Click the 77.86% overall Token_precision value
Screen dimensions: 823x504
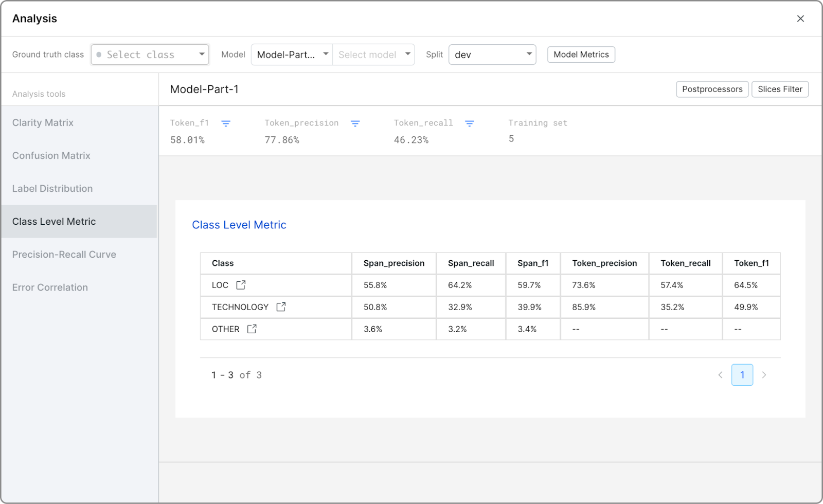click(282, 140)
